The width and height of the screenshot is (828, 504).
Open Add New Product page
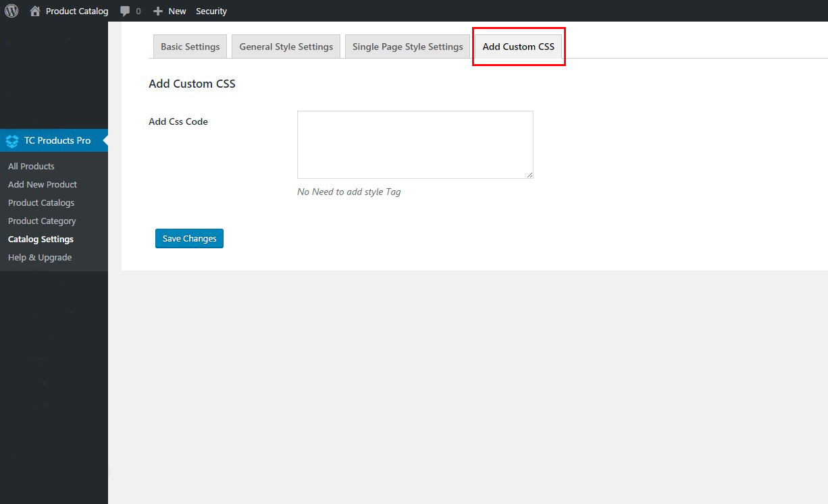pyautogui.click(x=43, y=184)
